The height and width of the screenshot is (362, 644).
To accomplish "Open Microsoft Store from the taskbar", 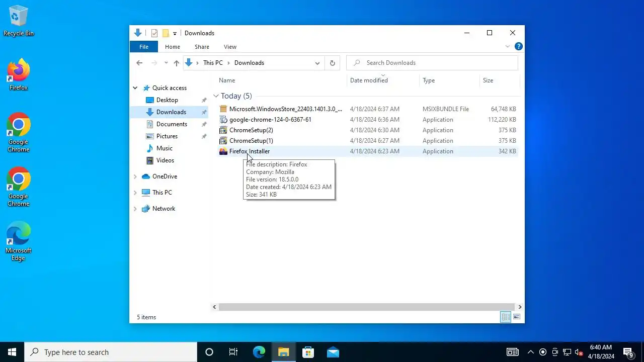I will click(x=308, y=352).
